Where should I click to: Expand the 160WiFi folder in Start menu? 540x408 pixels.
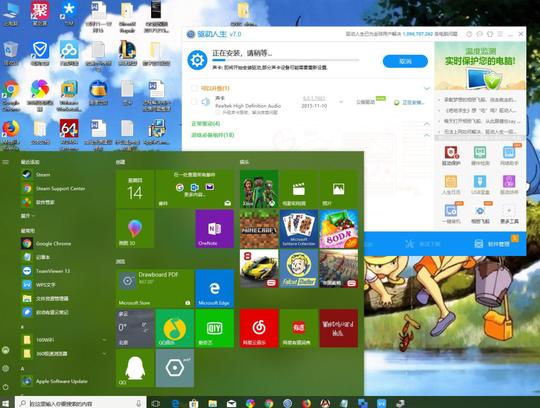[104, 340]
